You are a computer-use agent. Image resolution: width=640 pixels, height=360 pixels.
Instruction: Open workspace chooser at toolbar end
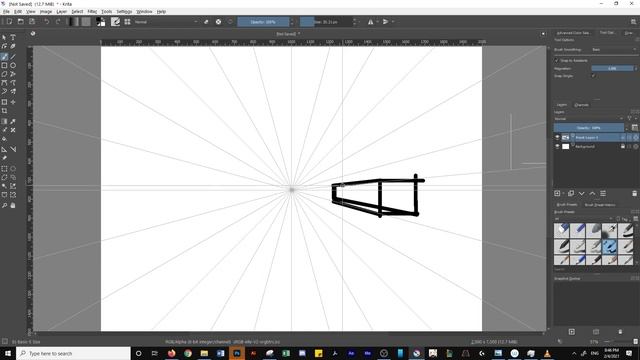tap(633, 22)
